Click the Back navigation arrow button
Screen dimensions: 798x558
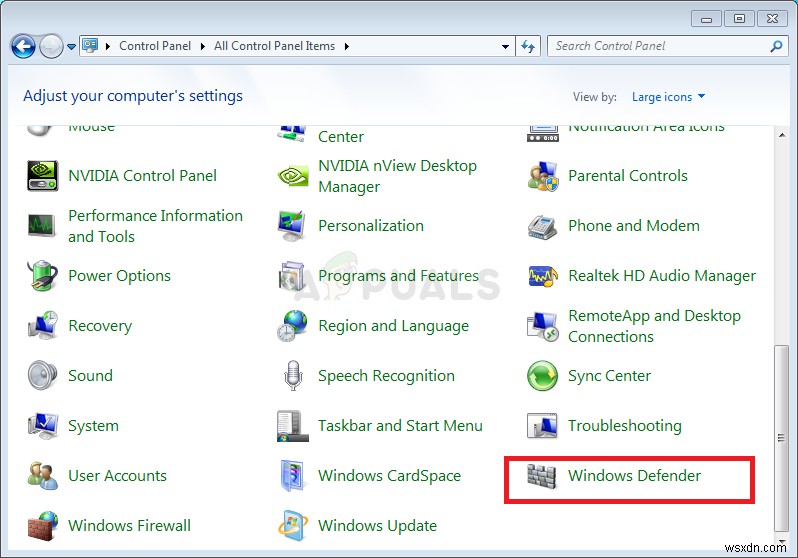point(23,47)
